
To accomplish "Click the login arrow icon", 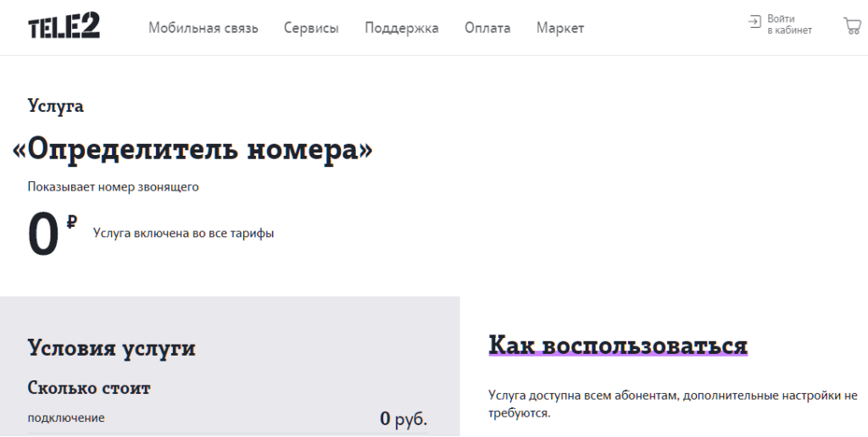I will coord(754,23).
